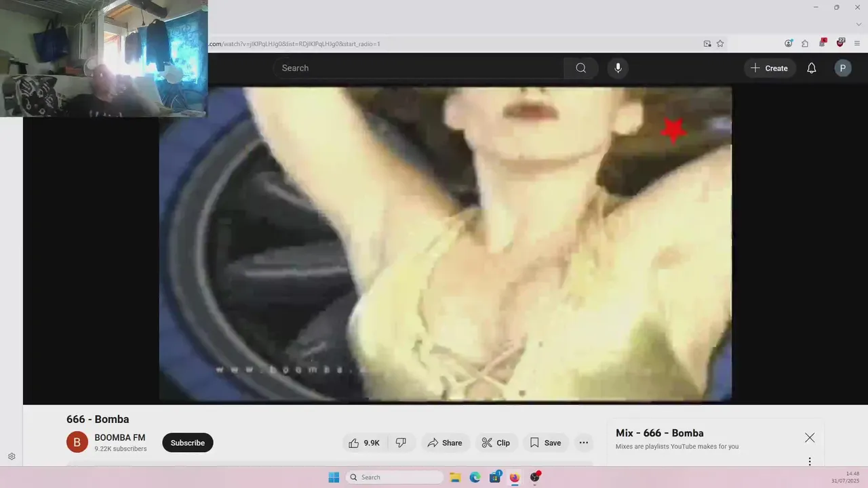This screenshot has height=488, width=868.
Task: Switch to Firefox in the taskbar
Action: 515,477
